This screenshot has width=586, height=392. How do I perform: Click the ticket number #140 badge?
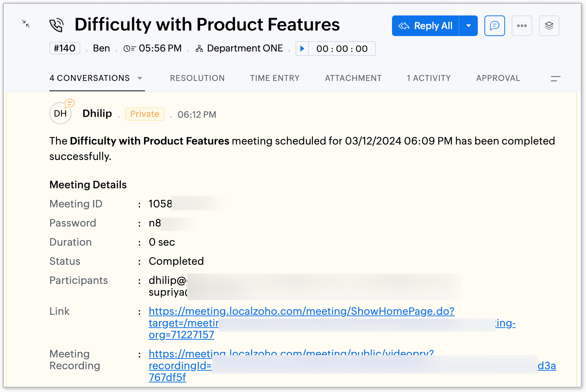point(65,48)
